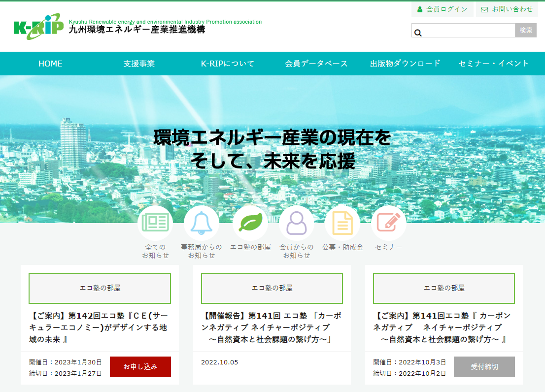
Task: Open the 第141回エコ塾 開催報告 article
Action: pos(272,325)
